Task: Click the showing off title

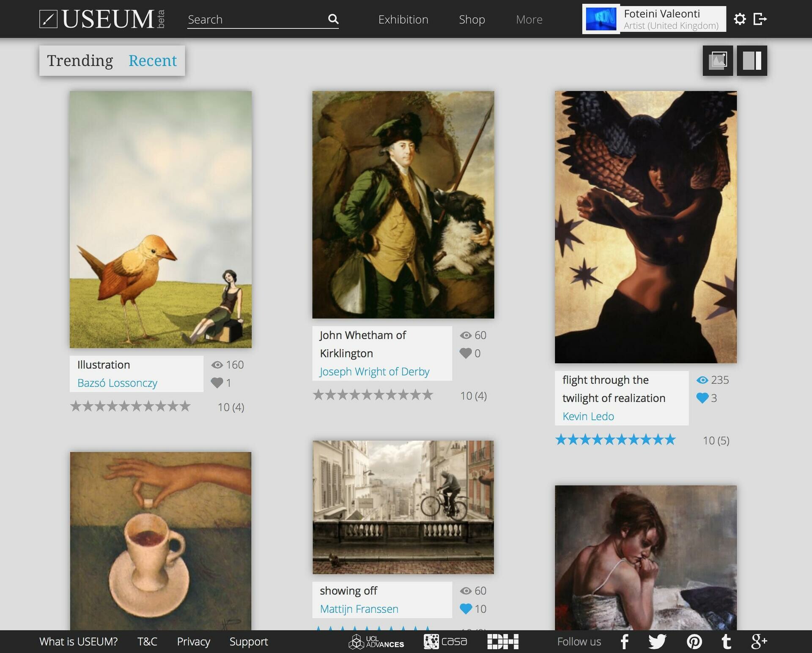Action: pos(348,590)
